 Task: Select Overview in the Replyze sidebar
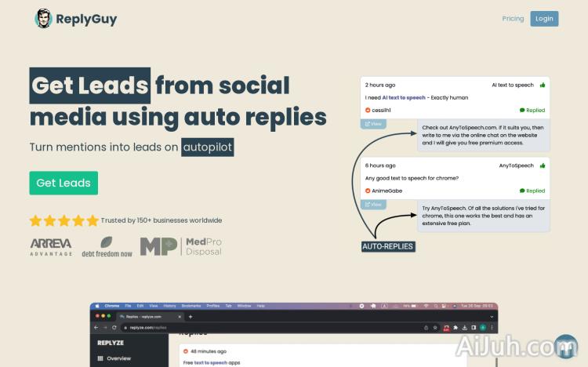(x=118, y=358)
